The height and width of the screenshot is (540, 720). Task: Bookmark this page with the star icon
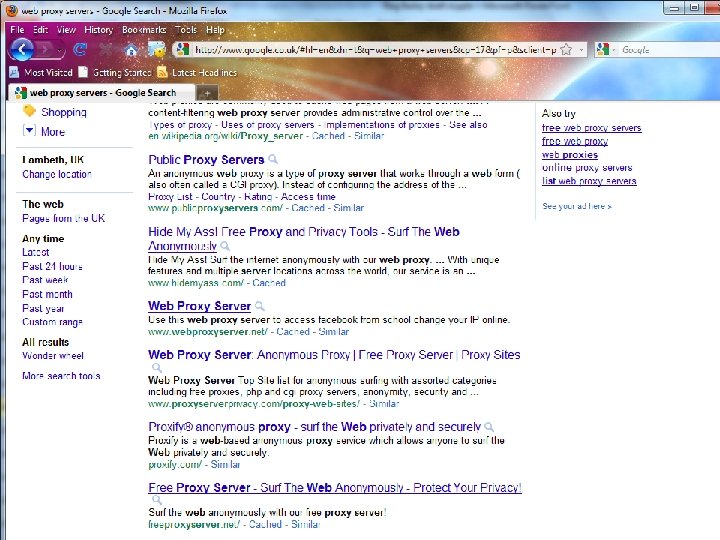[567, 49]
